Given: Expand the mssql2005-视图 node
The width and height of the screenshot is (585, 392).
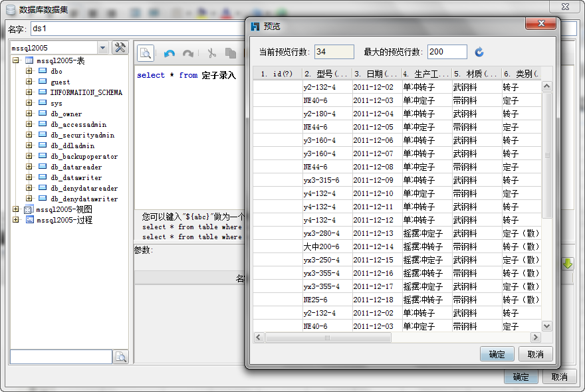Looking at the screenshot, I should [x=15, y=209].
